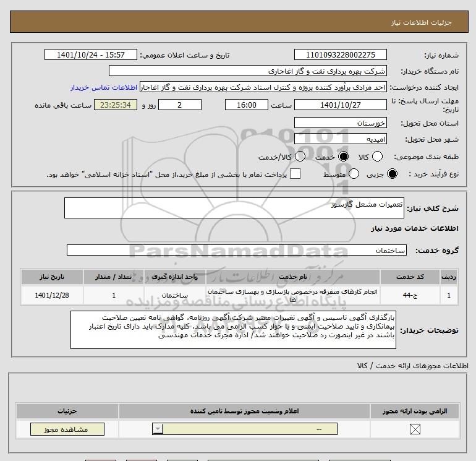Open the اعلام وضعیت مجوز dropdown
476x461 pixels.
(x=245, y=429)
